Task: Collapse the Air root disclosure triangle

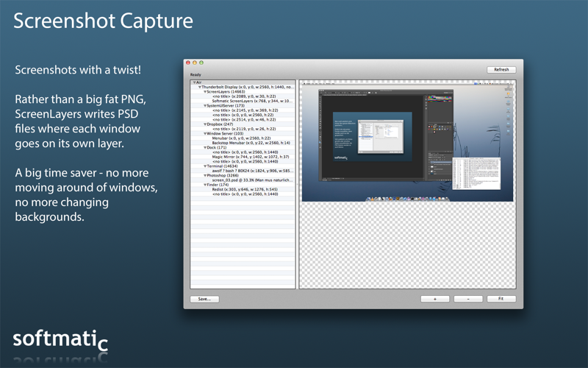Action: [195, 82]
